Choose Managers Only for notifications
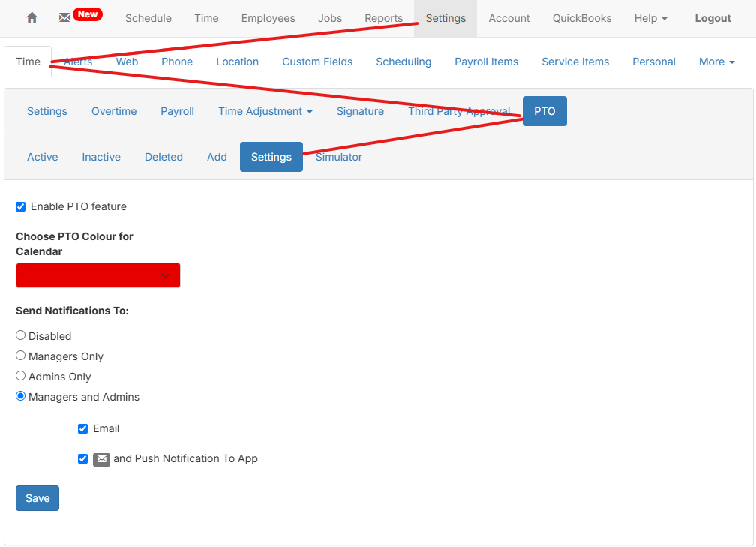Viewport: 756px width, 547px height. point(20,355)
